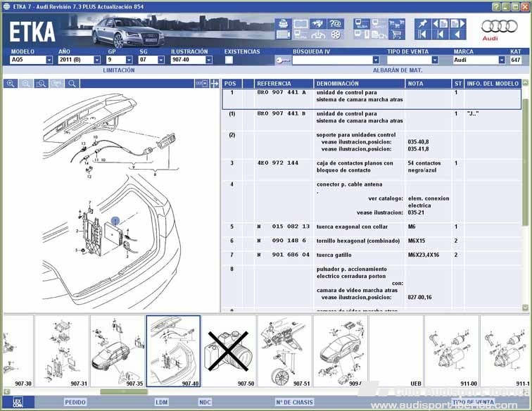Click the KAT field showing 647
532x411 pixels.
click(x=515, y=60)
